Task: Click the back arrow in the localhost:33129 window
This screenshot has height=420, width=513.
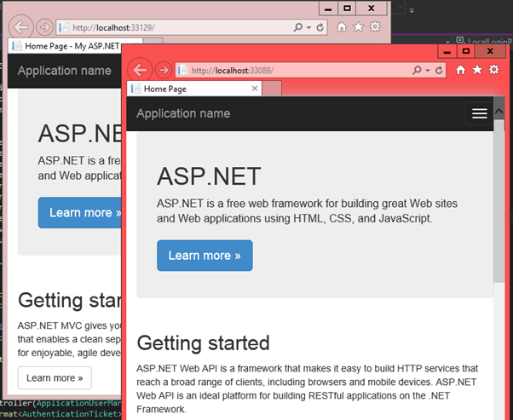Action: (x=21, y=27)
